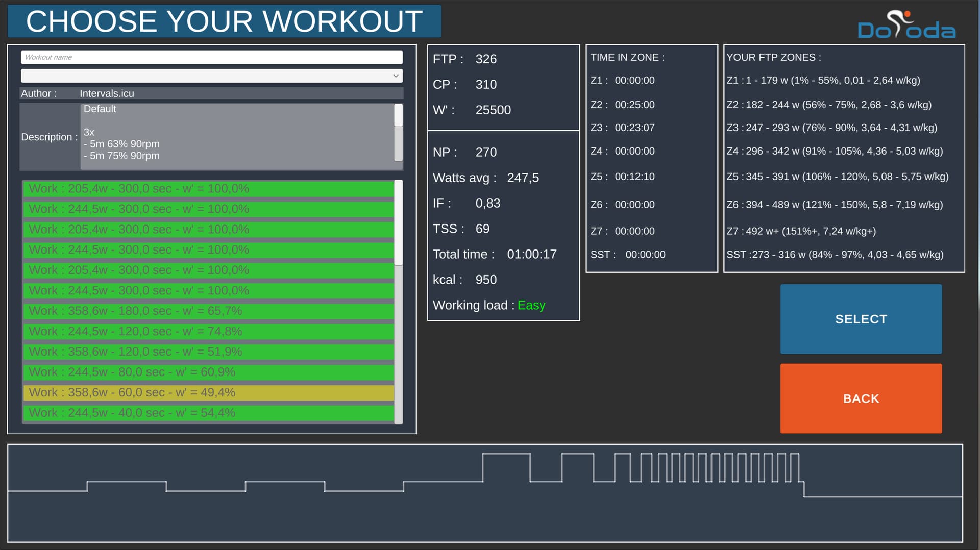
Task: Select the 244,5w 40,0 sec interval
Action: click(208, 413)
